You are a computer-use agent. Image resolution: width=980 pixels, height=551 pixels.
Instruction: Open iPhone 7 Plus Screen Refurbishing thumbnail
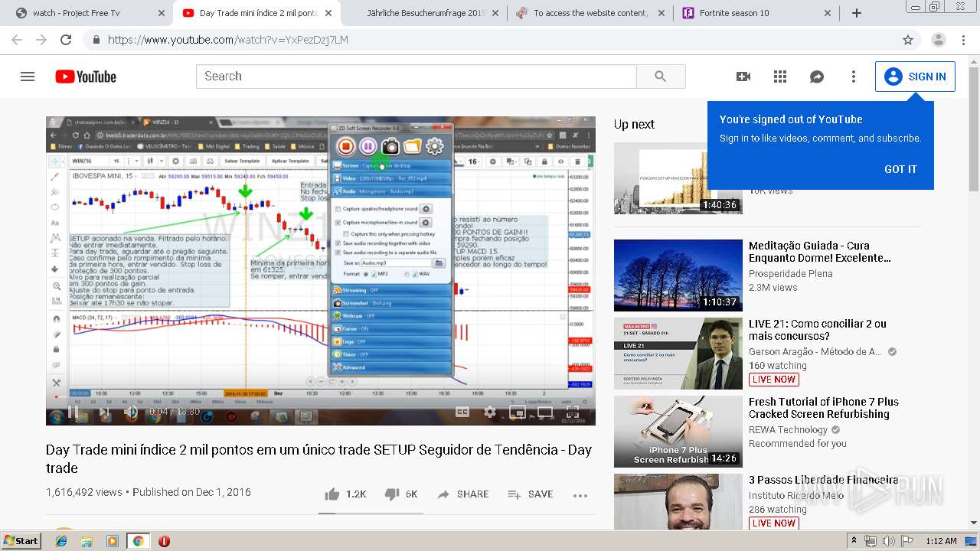678,432
